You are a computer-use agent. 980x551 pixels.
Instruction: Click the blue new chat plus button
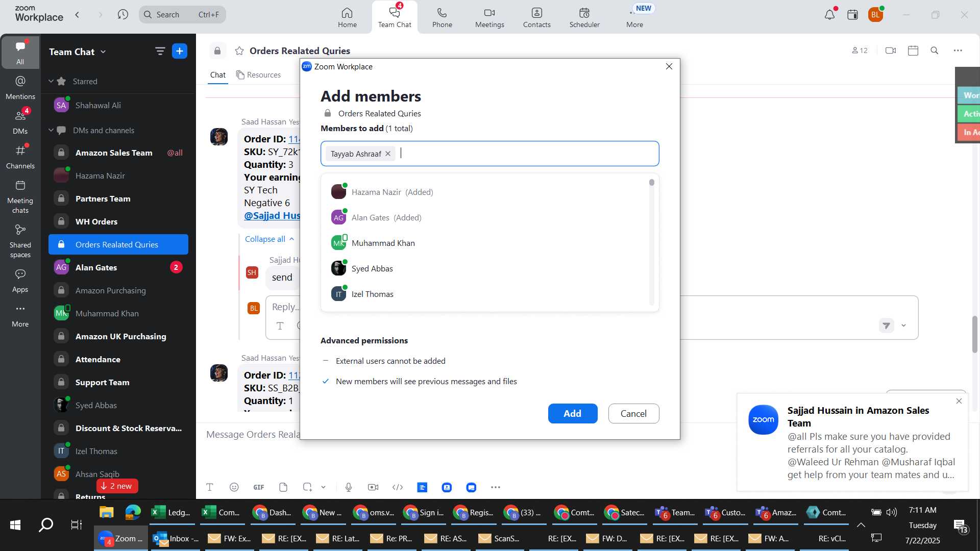click(180, 51)
